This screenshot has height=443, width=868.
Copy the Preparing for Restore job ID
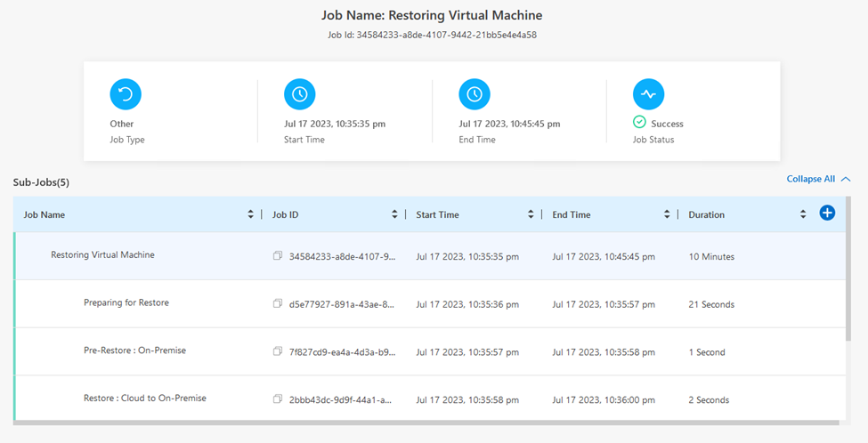click(278, 303)
